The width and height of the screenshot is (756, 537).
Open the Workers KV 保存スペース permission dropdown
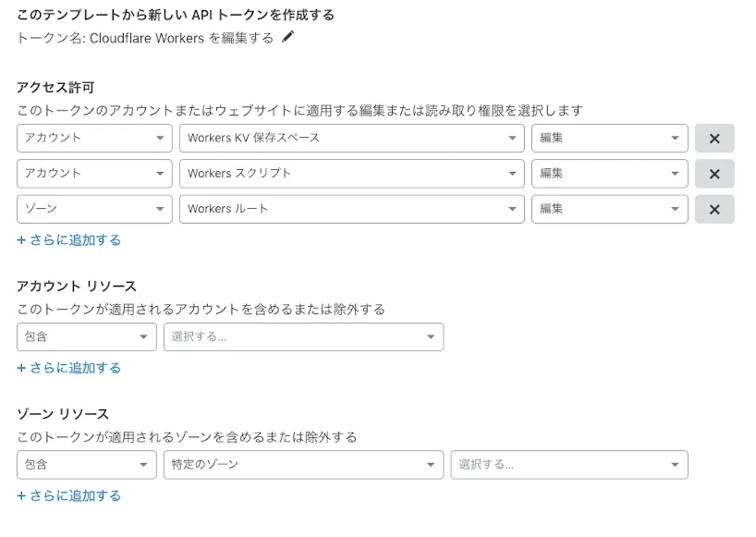point(351,138)
